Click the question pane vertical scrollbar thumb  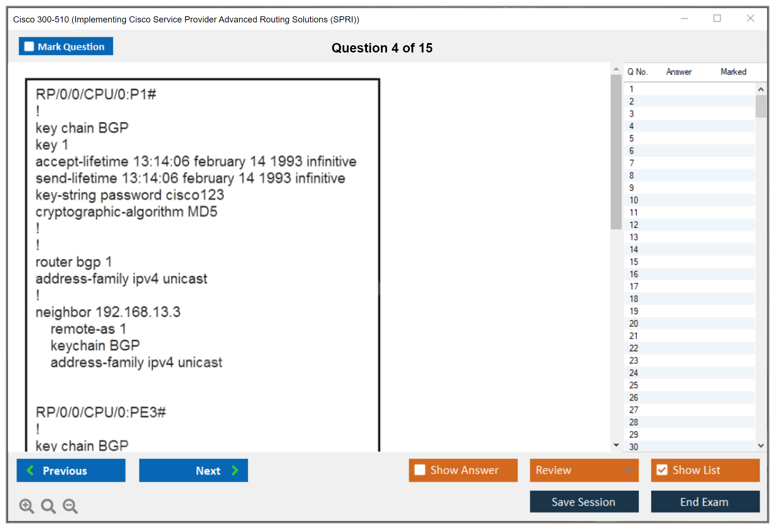click(616, 152)
